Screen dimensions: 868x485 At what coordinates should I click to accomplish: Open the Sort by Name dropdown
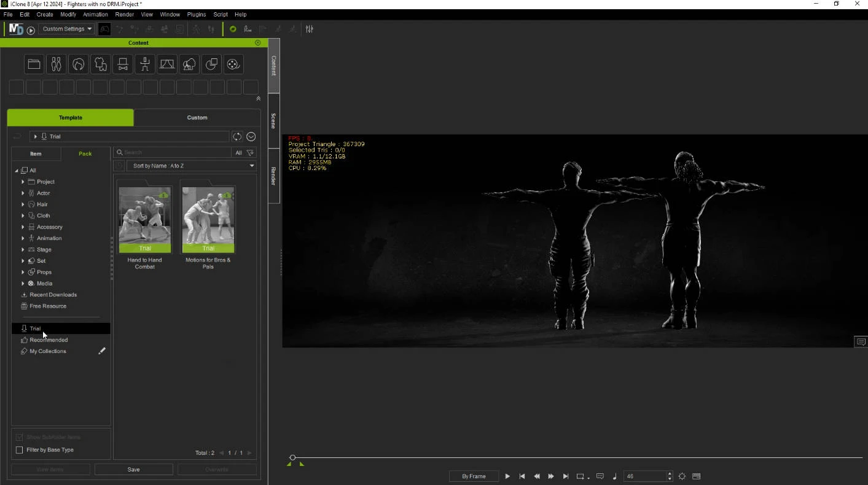pyautogui.click(x=191, y=166)
